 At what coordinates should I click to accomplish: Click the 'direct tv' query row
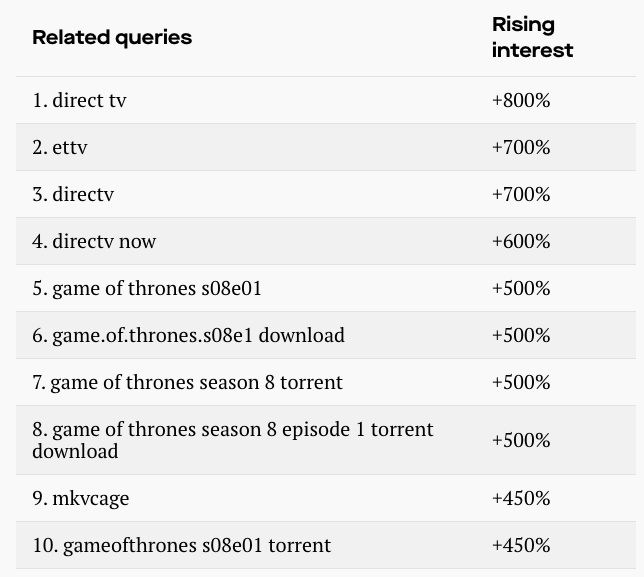[x=79, y=101]
